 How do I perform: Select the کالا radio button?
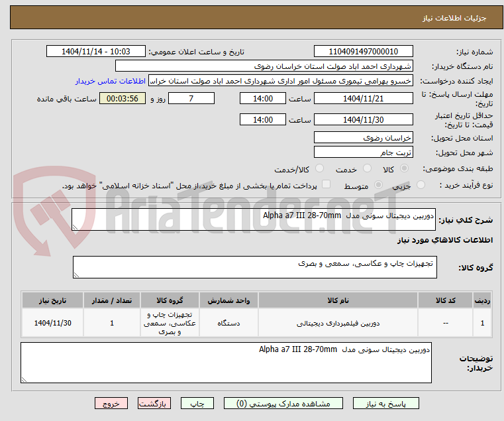(405, 168)
